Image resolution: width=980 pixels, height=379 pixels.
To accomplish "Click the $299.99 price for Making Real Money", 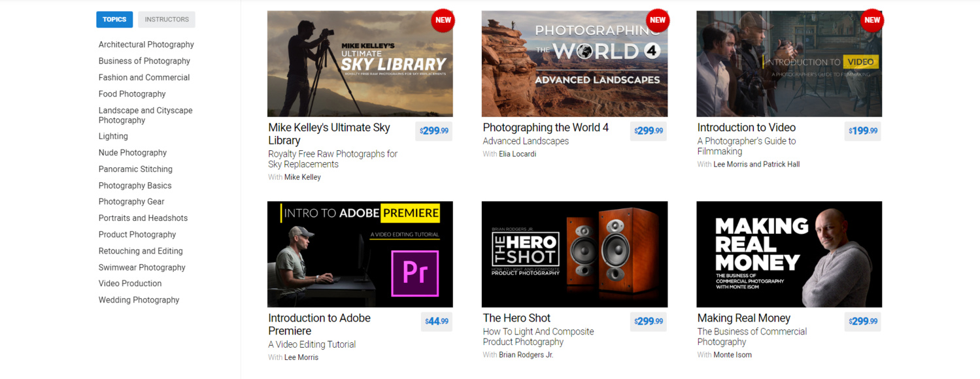I will [863, 321].
